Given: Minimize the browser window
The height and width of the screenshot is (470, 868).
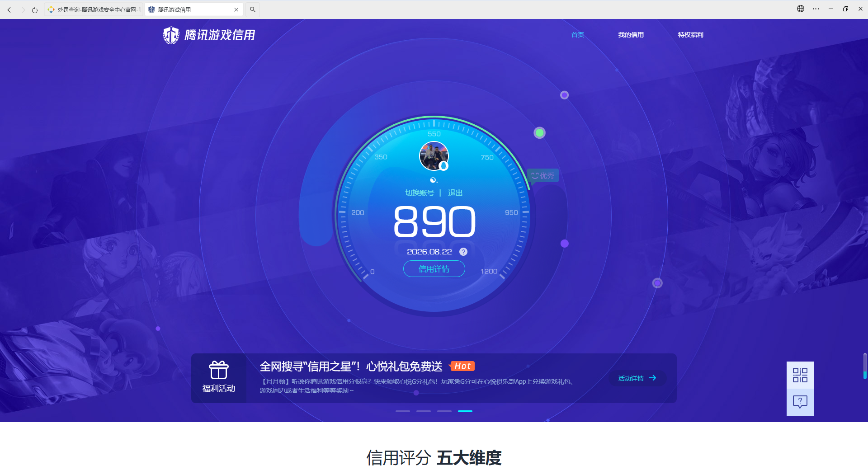Looking at the screenshot, I should click(830, 9).
